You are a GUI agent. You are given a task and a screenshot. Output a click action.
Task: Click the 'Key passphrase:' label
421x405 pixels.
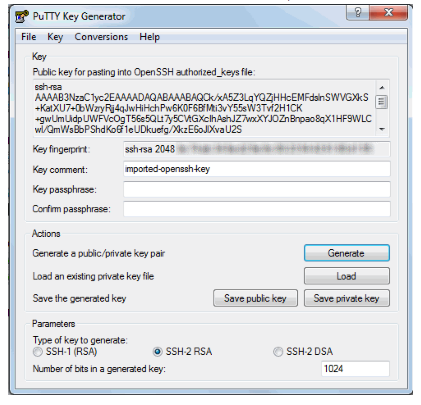click(64, 189)
